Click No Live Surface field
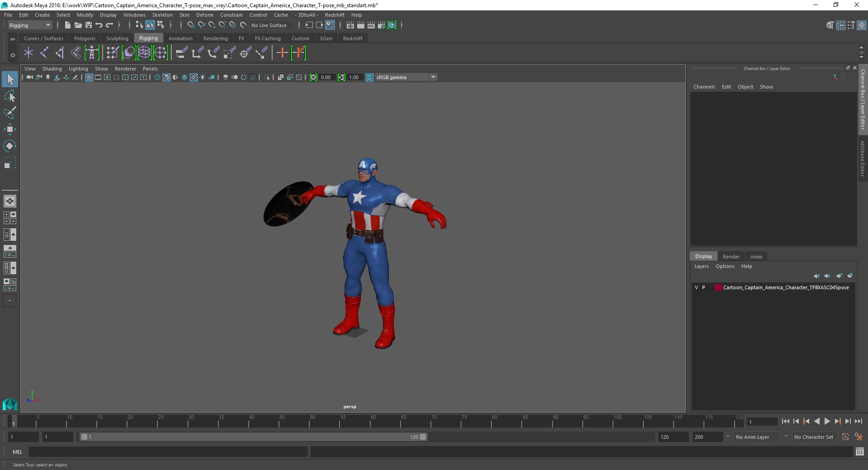This screenshot has height=470, width=868. (272, 25)
